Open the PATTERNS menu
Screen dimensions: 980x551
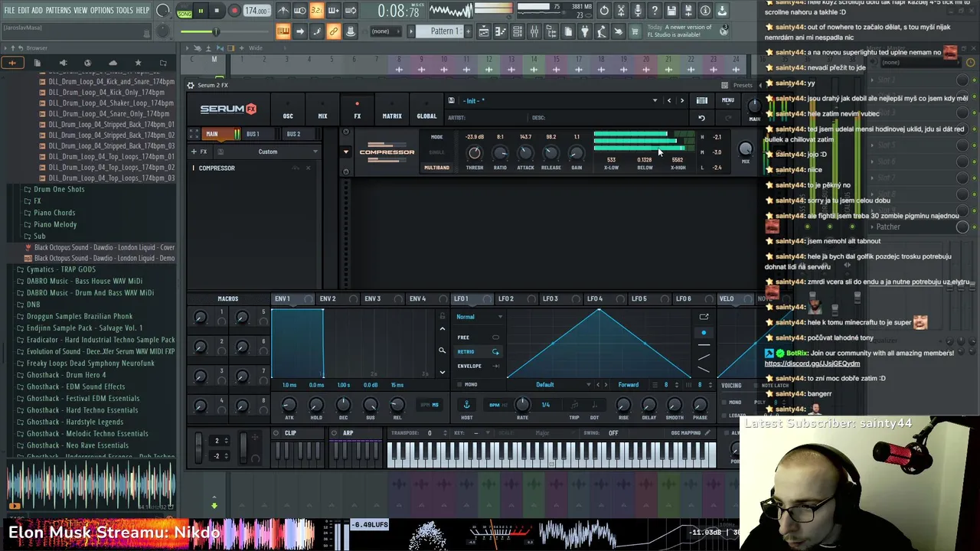58,11
